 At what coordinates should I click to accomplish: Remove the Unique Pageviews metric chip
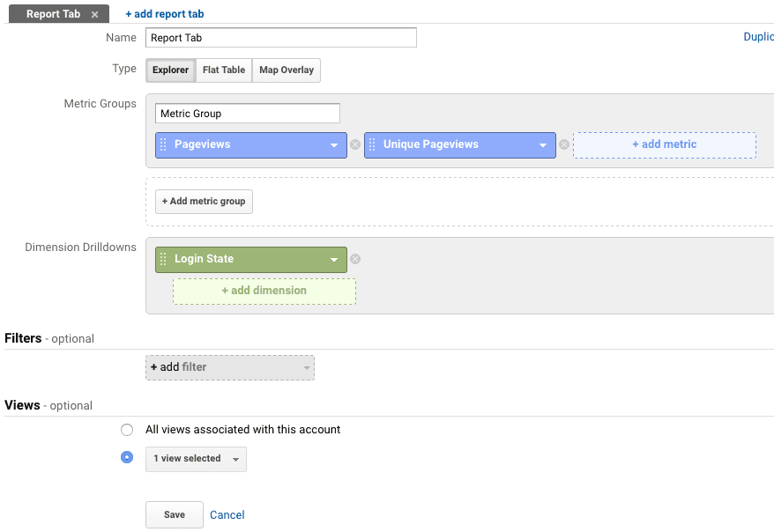pyautogui.click(x=564, y=144)
